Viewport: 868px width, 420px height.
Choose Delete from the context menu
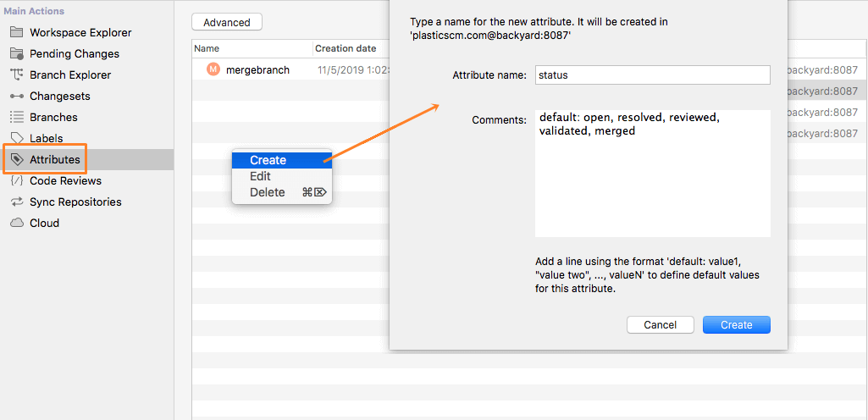282,192
